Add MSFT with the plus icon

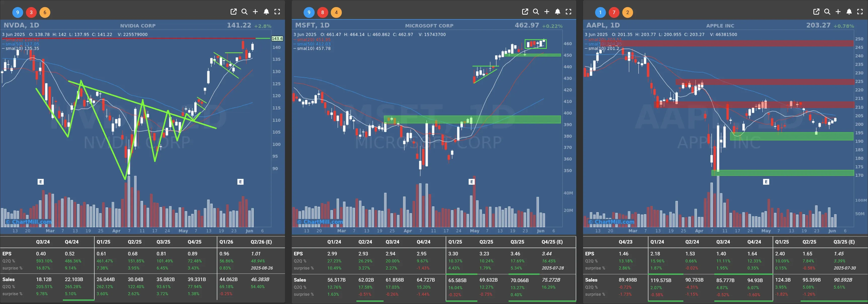547,12
